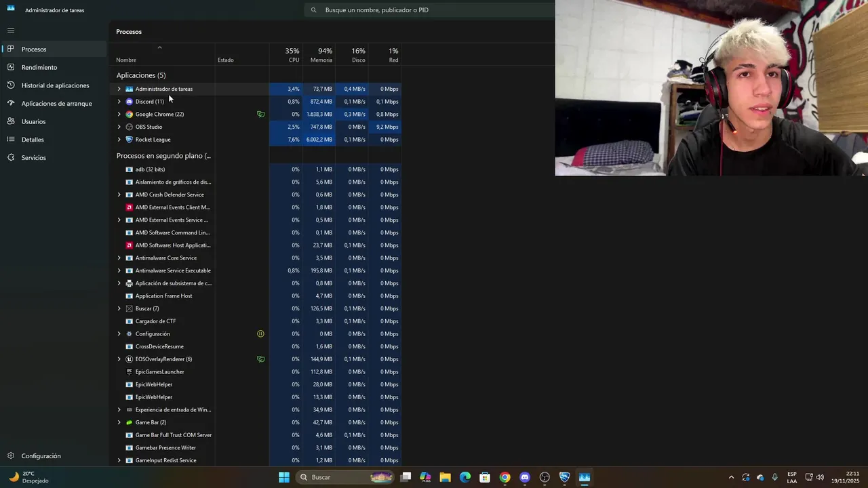Collapse column sort chevron above Nombre
Viewport: 868px width, 488px height.
(159, 47)
